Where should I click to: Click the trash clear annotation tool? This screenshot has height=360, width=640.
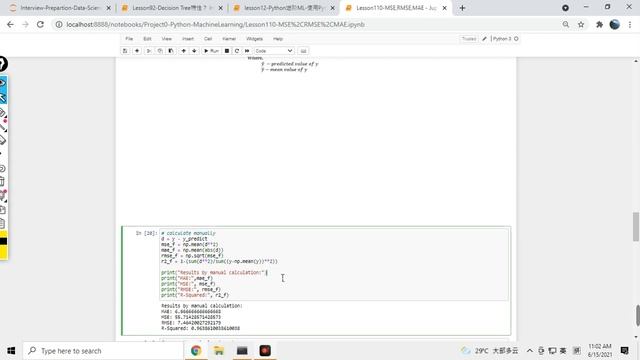(2, 182)
